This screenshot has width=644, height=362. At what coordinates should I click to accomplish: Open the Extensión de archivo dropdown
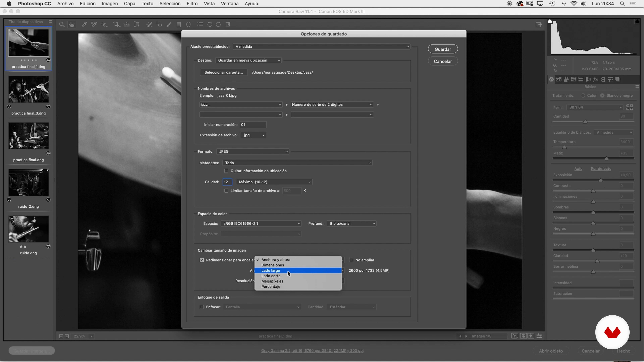click(253, 135)
